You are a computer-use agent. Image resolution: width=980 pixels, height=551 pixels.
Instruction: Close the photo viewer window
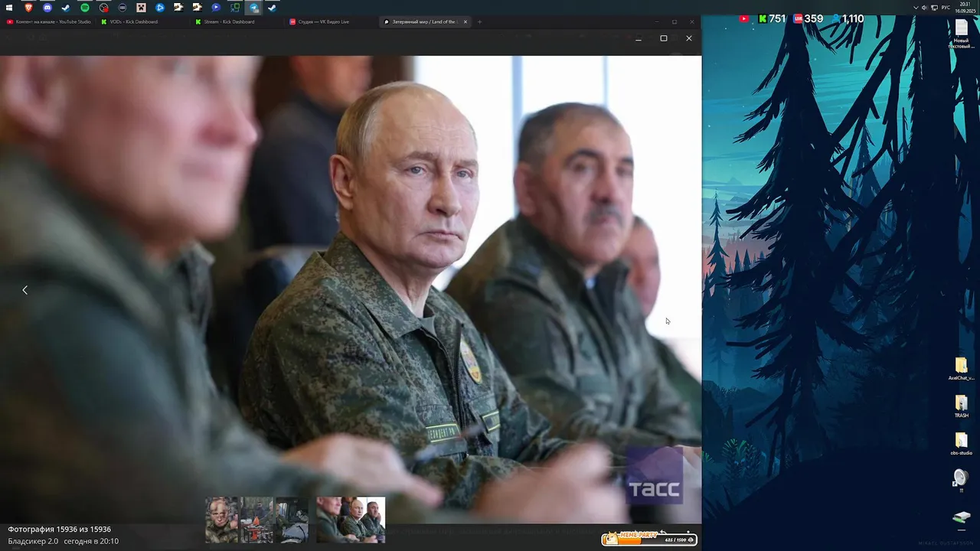click(688, 38)
